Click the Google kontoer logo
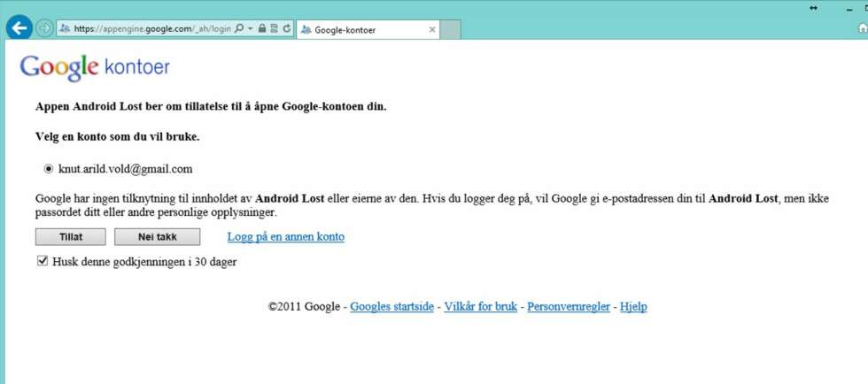 95,67
